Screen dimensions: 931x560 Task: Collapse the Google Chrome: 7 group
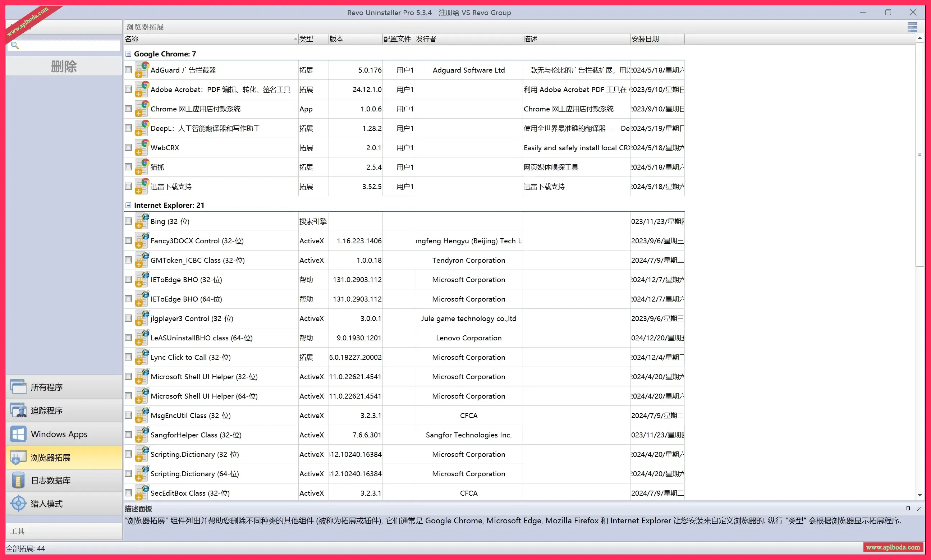pos(128,54)
